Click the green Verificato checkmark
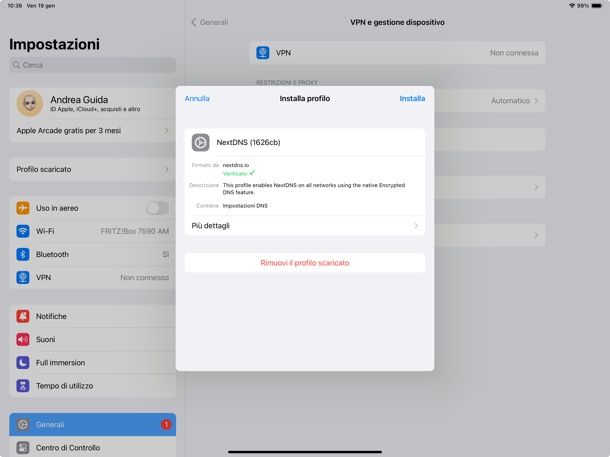Viewport: 610px width, 457px height. tap(252, 173)
